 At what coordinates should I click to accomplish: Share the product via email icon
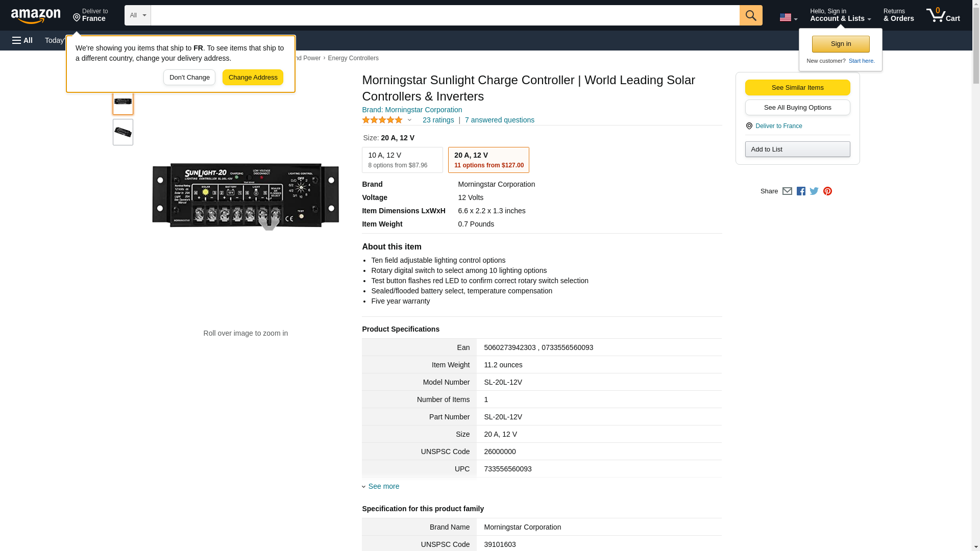(x=787, y=191)
